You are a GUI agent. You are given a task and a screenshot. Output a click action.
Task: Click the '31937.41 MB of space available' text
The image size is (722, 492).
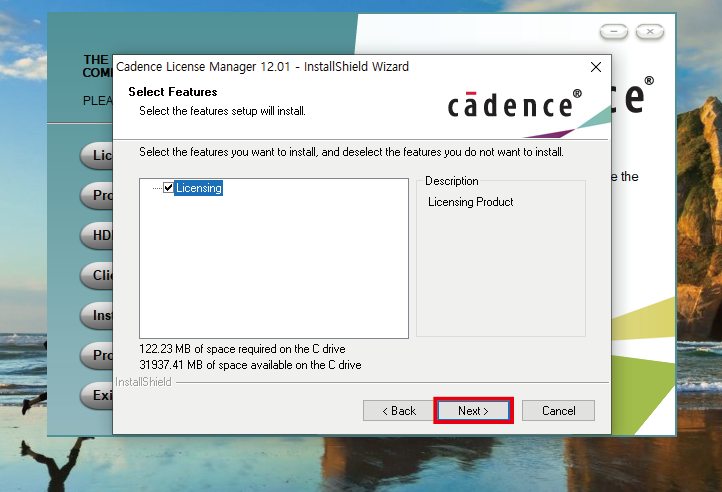pyautogui.click(x=250, y=365)
